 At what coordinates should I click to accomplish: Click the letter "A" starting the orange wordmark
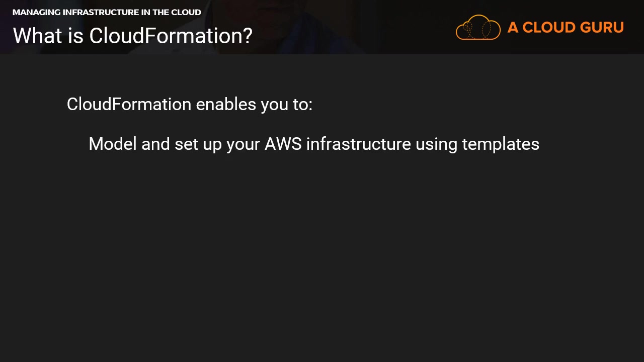tap(513, 28)
